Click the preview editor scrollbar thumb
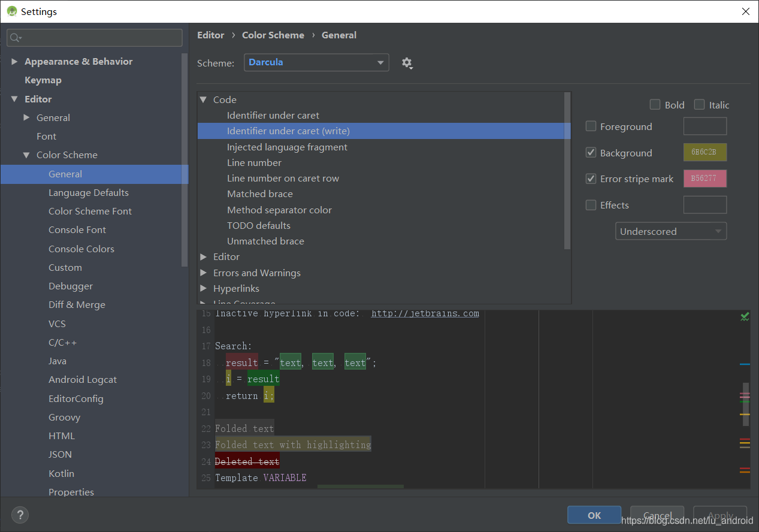This screenshot has width=759, height=532. tap(746, 404)
